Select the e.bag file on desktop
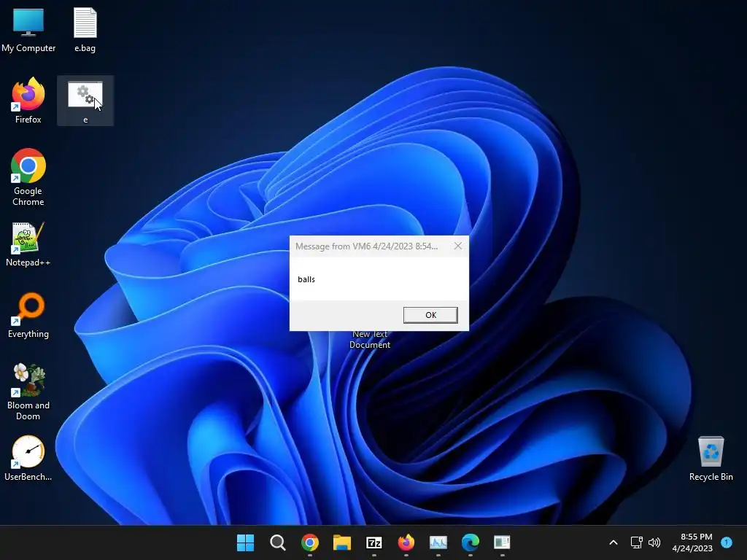This screenshot has width=747, height=560. pos(85,29)
